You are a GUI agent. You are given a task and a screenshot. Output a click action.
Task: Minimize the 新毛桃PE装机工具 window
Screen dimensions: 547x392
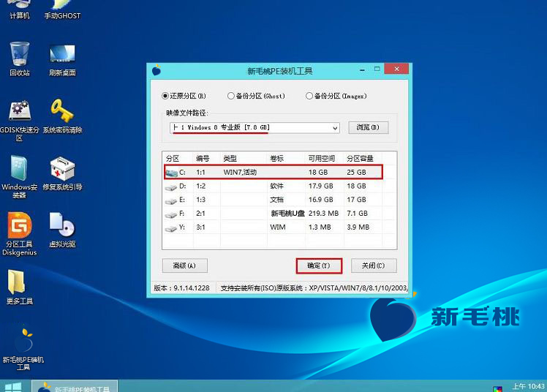pos(363,69)
